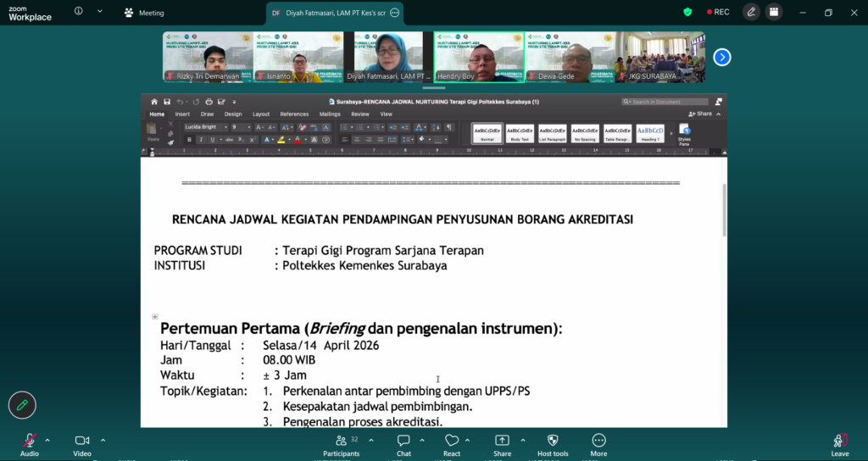The image size is (868, 461).
Task: Click the red font color button
Action: 298,140
